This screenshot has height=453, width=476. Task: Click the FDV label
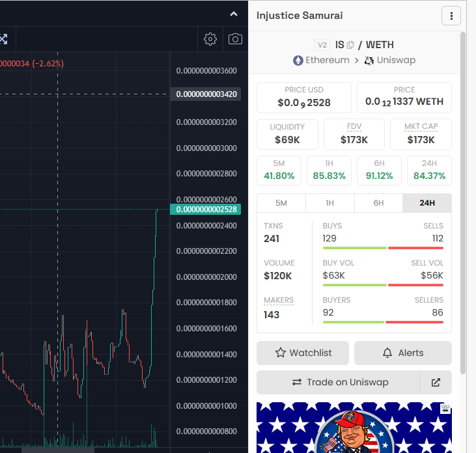[x=354, y=126]
